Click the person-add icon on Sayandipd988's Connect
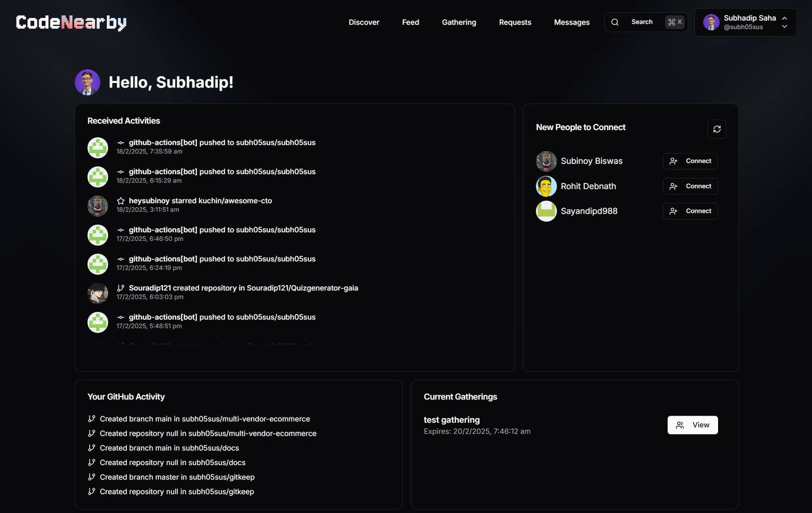Viewport: 812px width, 513px height. [x=674, y=211]
